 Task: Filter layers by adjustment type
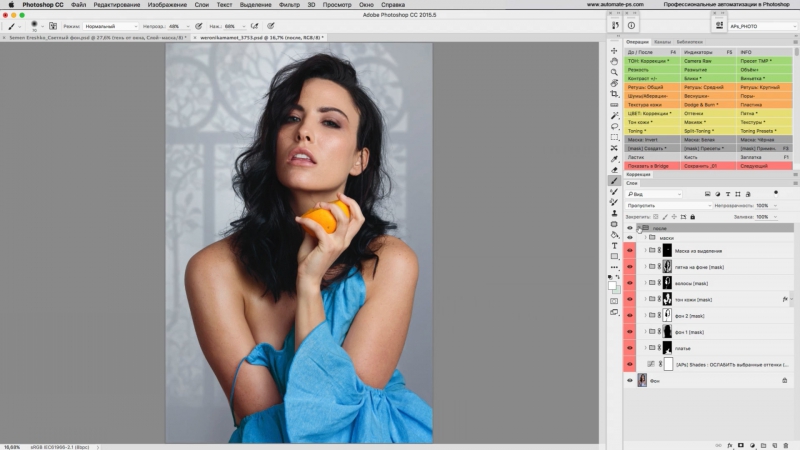pyautogui.click(x=718, y=194)
